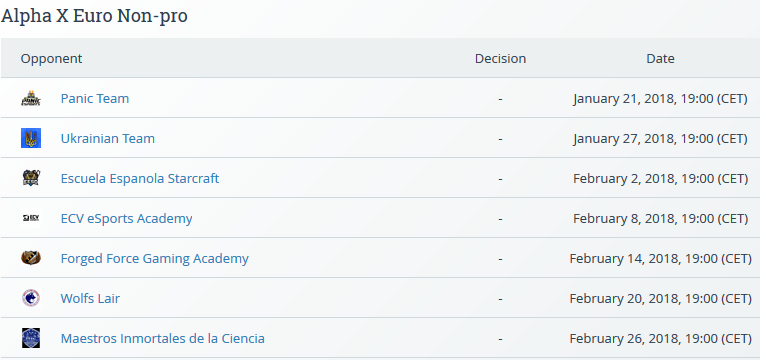Select the February 14, 2018 match date
760x360 pixels.
click(x=660, y=259)
